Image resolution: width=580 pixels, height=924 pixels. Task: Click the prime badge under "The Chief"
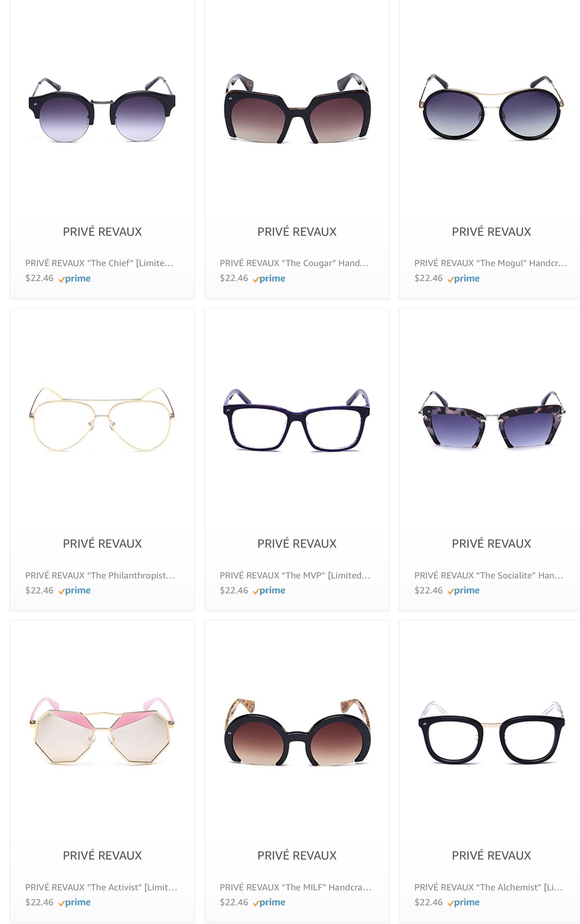[x=74, y=279]
